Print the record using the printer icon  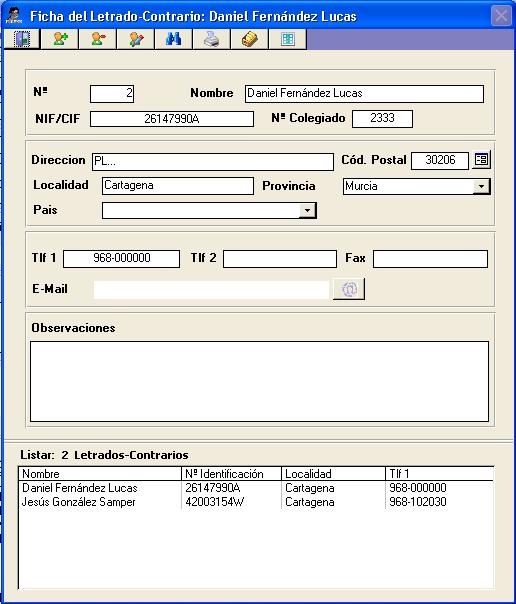click(212, 39)
